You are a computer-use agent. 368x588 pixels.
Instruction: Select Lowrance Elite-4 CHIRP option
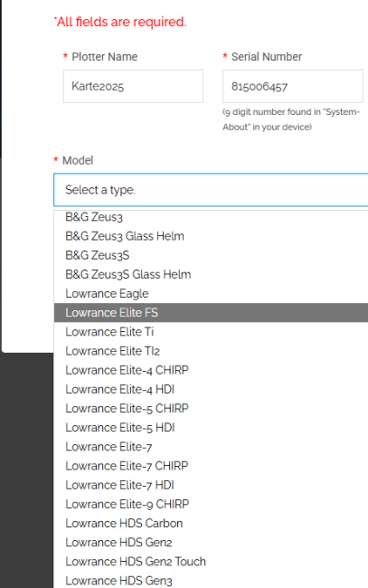[x=211, y=370]
